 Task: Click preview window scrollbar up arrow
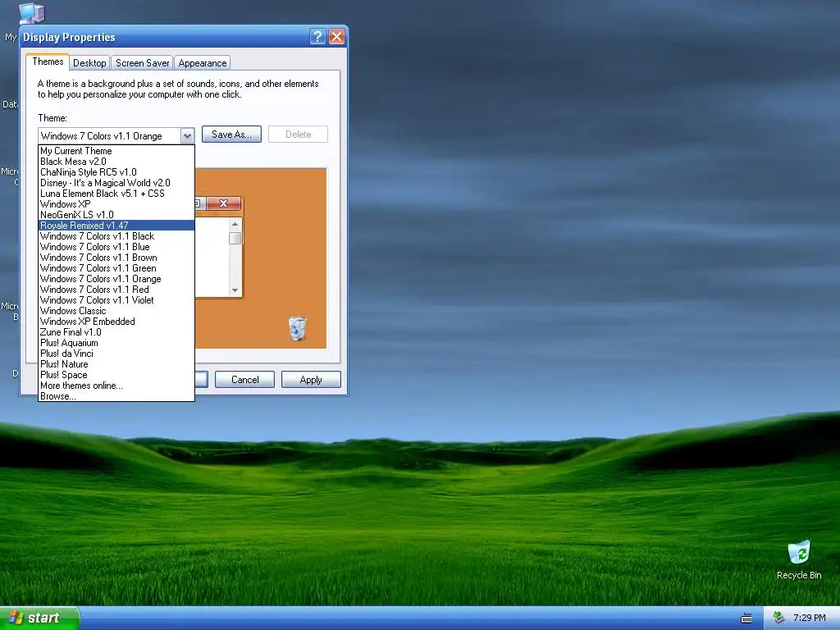(x=235, y=224)
